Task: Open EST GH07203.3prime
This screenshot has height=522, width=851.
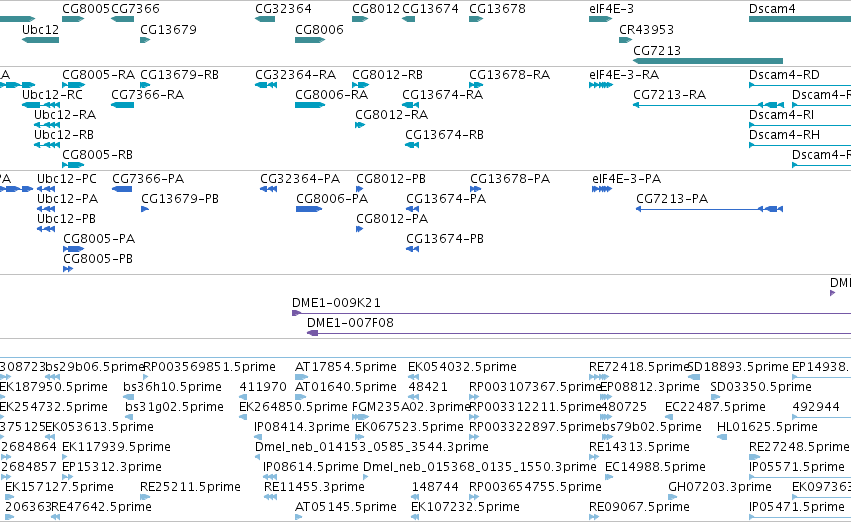Action: [x=672, y=497]
